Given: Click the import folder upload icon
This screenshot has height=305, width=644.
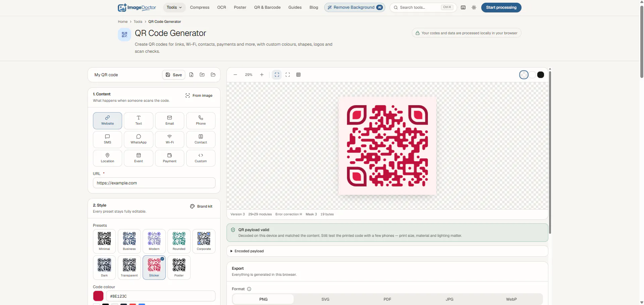Looking at the screenshot, I should coord(202,75).
